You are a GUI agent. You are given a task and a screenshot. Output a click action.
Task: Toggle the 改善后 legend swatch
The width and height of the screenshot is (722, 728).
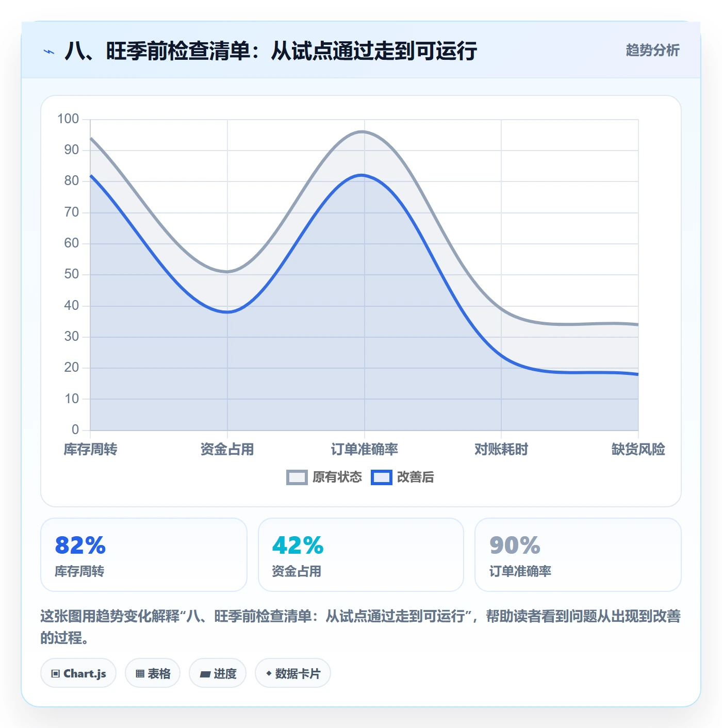(x=381, y=477)
